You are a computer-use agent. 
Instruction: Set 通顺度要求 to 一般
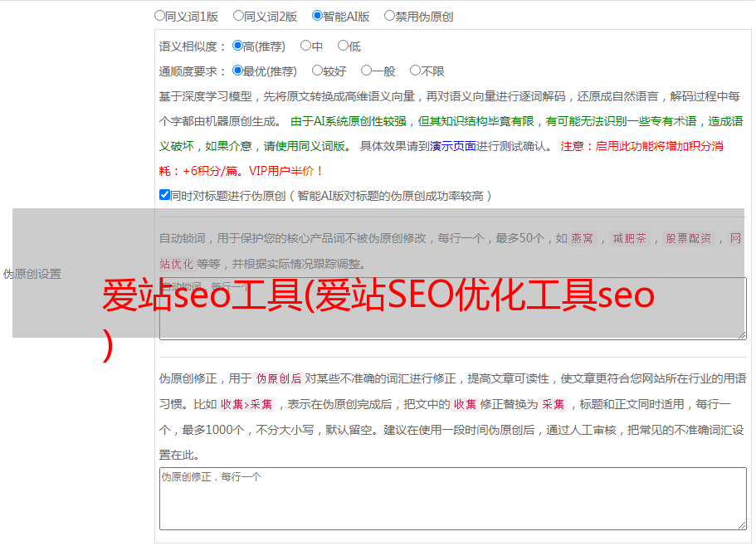pos(367,71)
